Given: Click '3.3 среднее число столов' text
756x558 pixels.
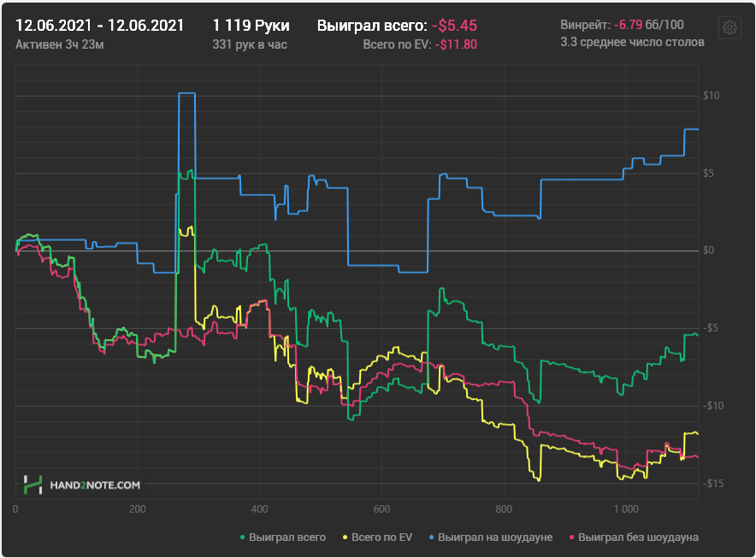Looking at the screenshot, I should [x=632, y=43].
